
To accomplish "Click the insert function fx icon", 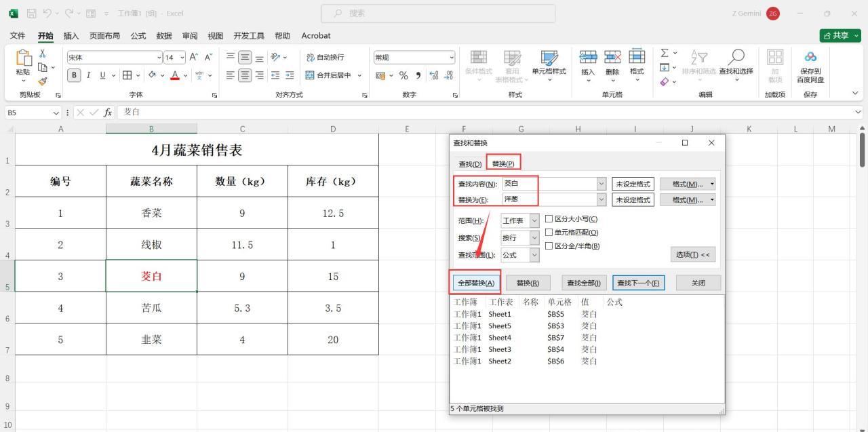I will (x=108, y=112).
